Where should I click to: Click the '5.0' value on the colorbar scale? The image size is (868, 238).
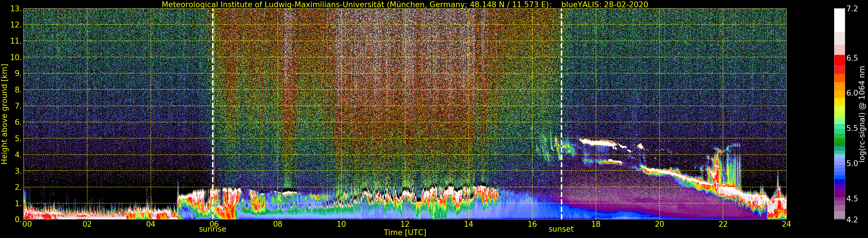click(852, 163)
